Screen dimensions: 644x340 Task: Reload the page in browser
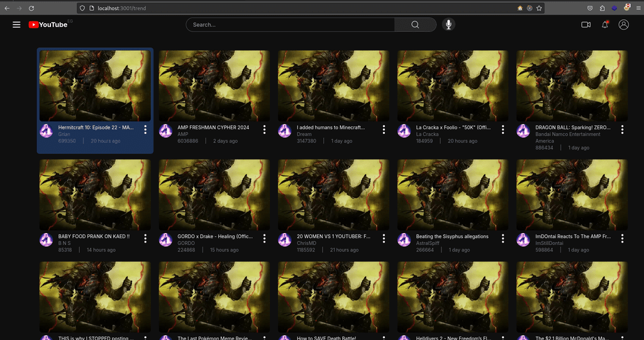point(31,8)
